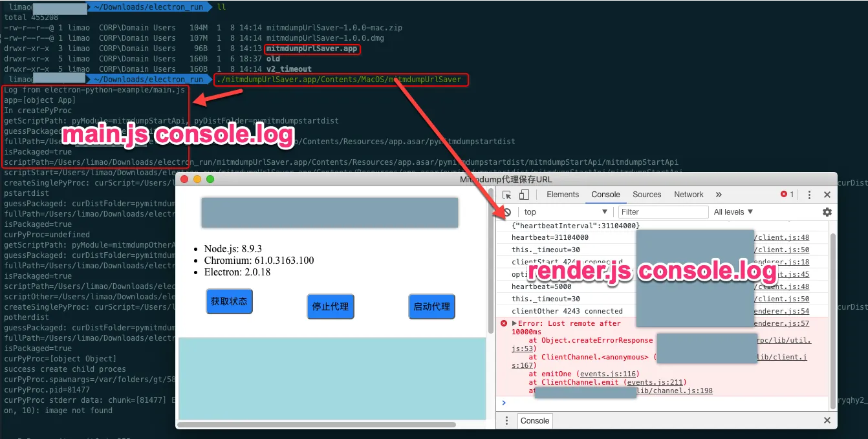Clear the console with the no-entry icon

[x=508, y=211]
